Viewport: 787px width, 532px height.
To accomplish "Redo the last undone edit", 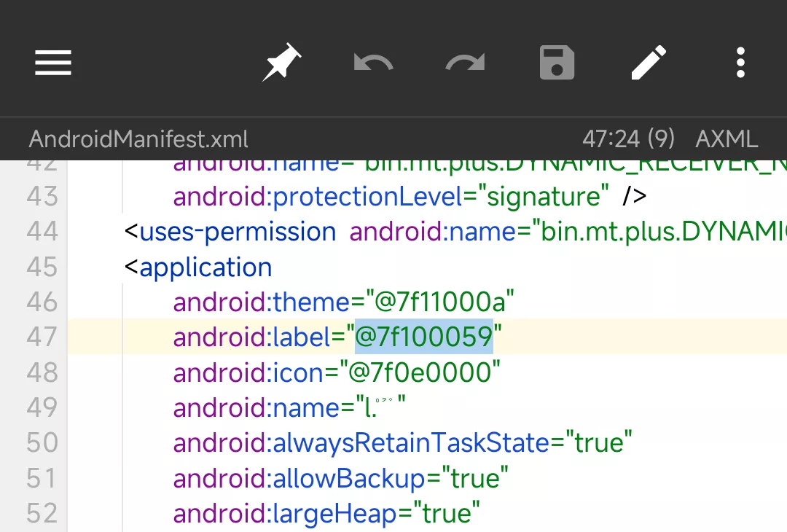I will pyautogui.click(x=465, y=63).
